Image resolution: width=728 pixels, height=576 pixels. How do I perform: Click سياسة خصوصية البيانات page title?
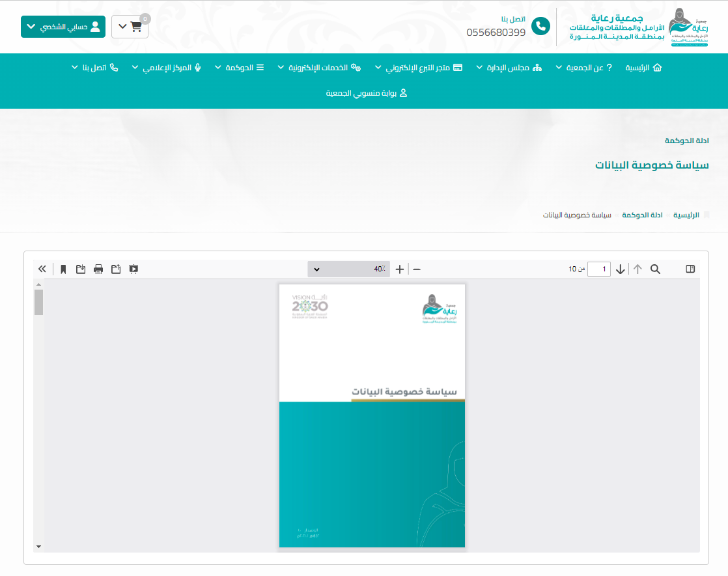tap(652, 165)
